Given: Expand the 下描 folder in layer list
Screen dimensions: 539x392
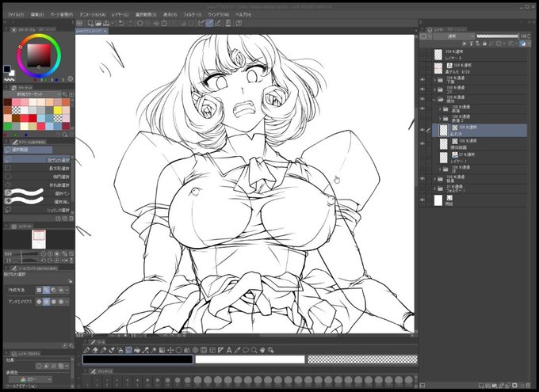Looking at the screenshot, I should point(434,80).
